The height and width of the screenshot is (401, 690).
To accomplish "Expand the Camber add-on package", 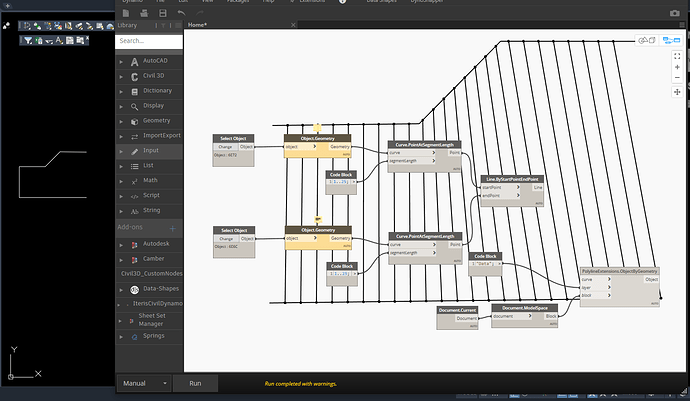I will (149, 259).
